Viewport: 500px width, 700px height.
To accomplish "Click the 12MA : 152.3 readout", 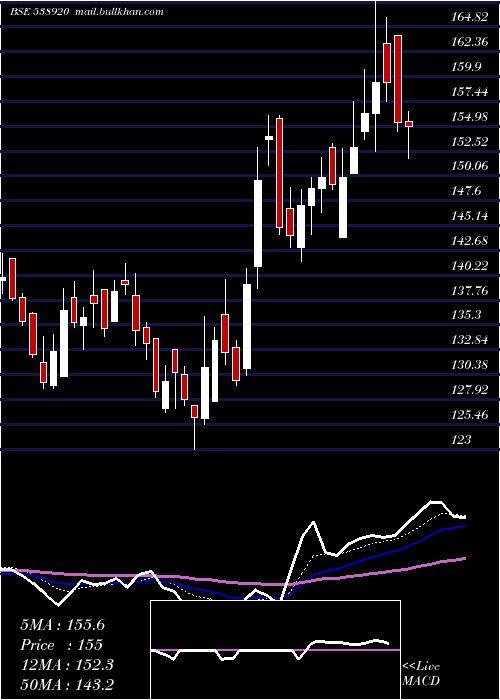I will pos(67,665).
